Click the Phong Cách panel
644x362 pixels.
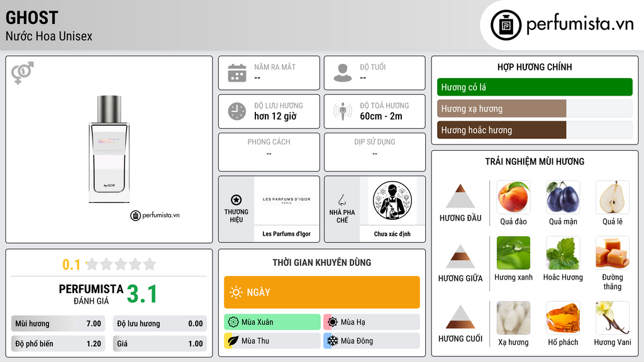[269, 152]
